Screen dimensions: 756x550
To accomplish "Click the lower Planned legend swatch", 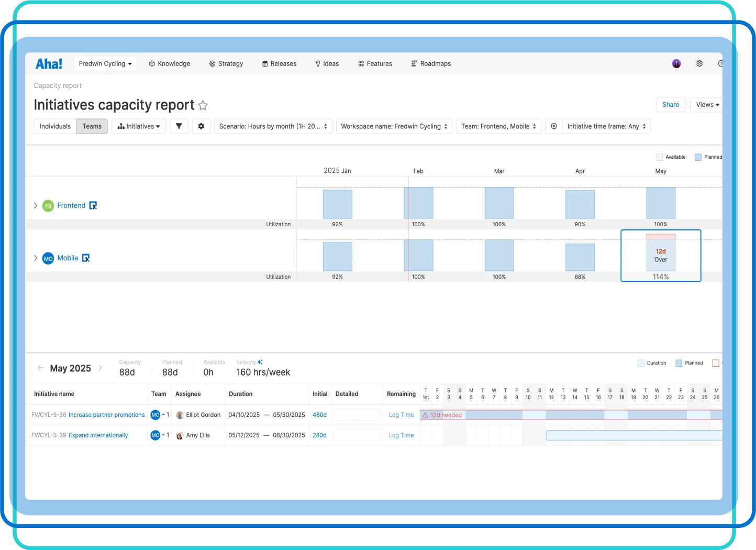I will click(x=679, y=363).
